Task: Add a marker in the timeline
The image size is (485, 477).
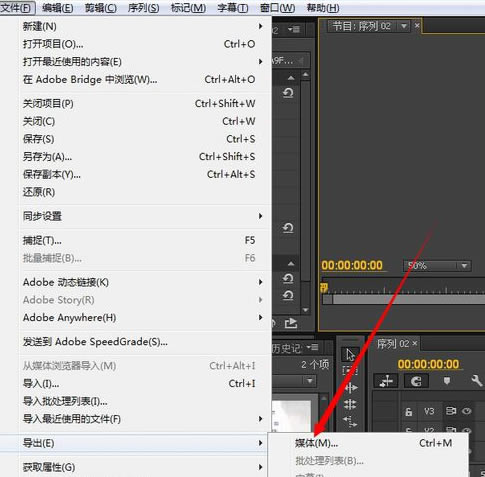Action: click(x=447, y=381)
